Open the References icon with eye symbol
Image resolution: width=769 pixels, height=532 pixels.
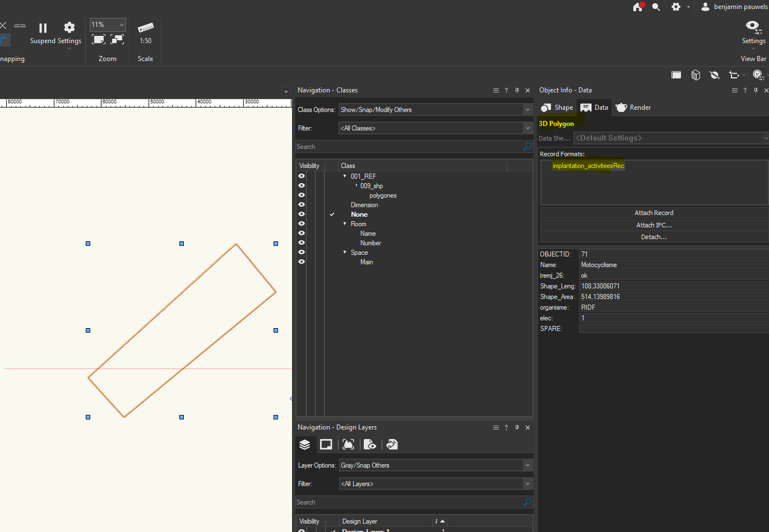(x=370, y=444)
